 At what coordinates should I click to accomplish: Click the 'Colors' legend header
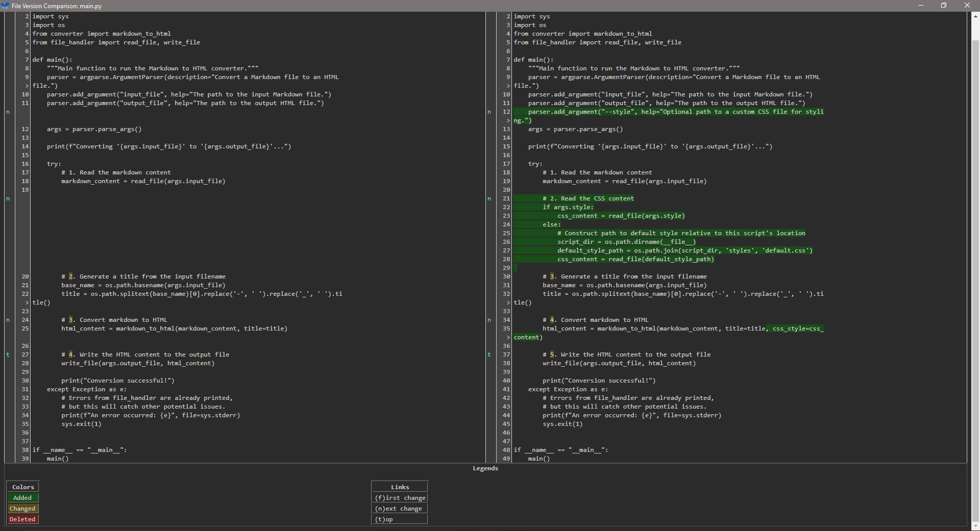tap(23, 487)
